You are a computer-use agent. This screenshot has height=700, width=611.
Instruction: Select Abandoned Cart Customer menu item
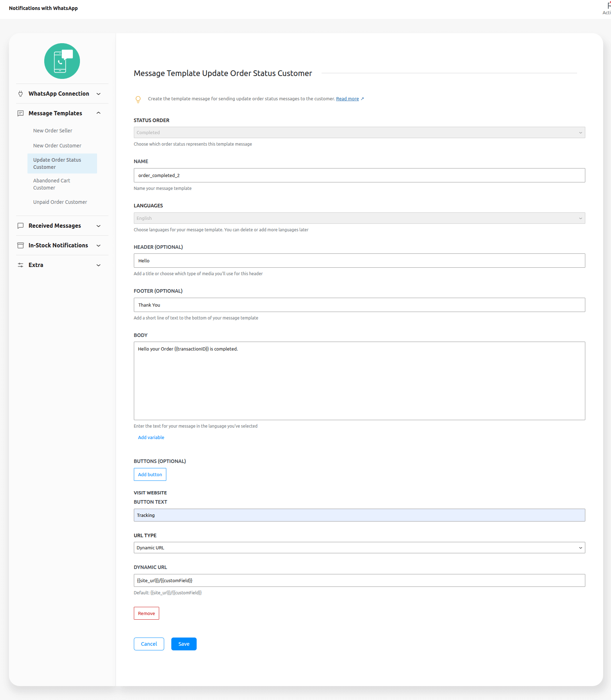point(52,184)
